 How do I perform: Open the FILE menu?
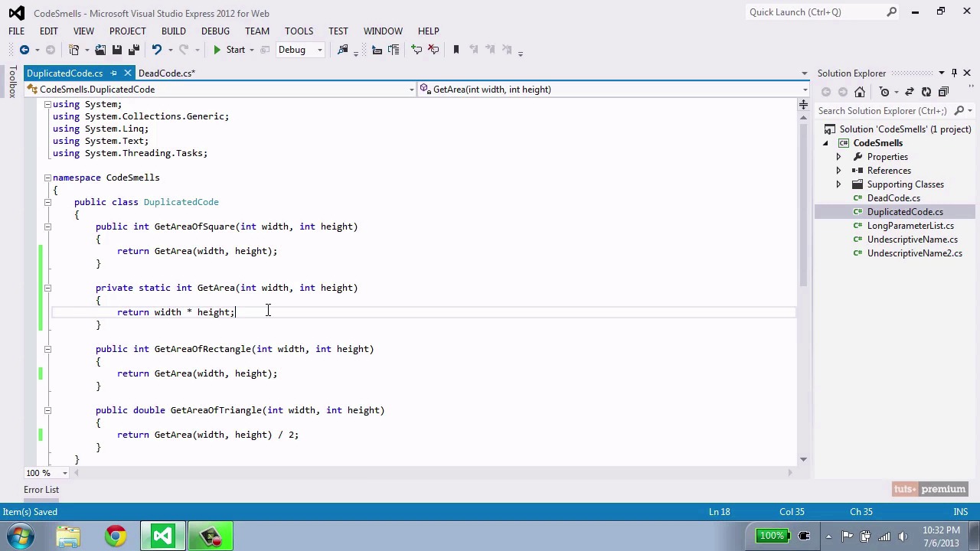(x=16, y=31)
